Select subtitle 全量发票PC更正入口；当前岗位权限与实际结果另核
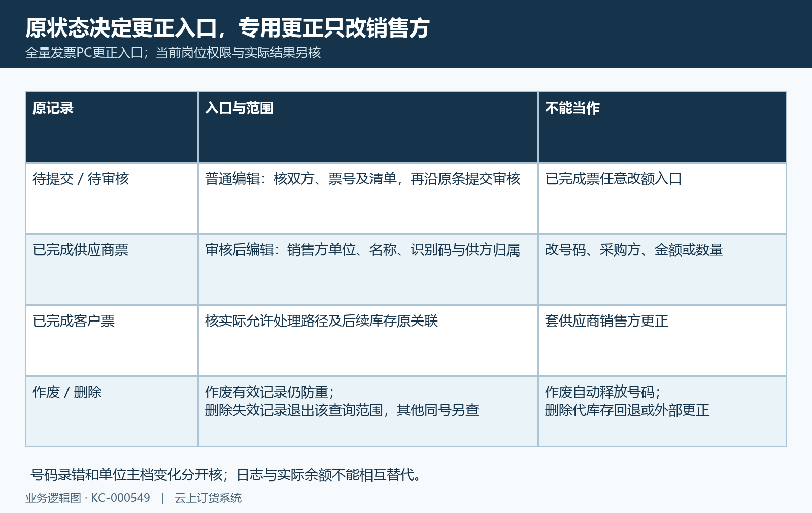 tap(173, 53)
